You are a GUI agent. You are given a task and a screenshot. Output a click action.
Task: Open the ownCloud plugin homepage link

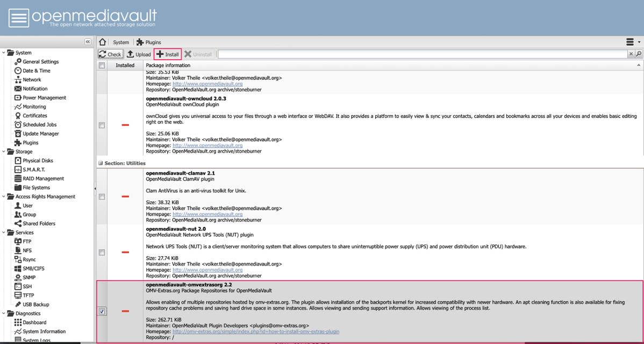[x=207, y=145]
